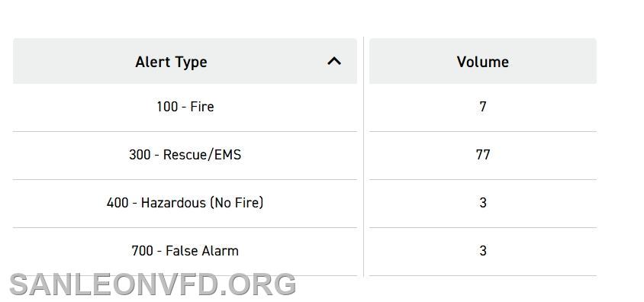
Task: Select the 300 - Rescue/EMS alert type
Action: (185, 155)
